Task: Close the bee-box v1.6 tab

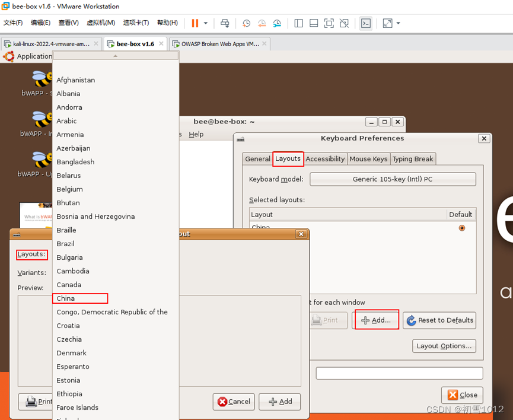Action: click(x=161, y=43)
